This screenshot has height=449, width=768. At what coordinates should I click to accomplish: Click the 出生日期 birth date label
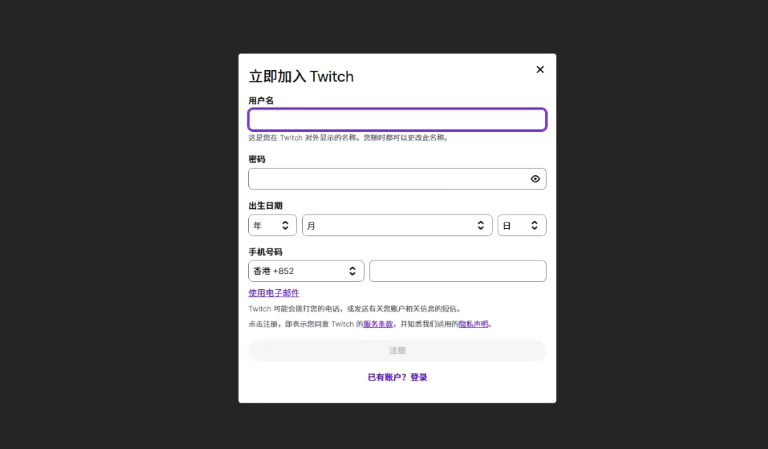(x=265, y=206)
